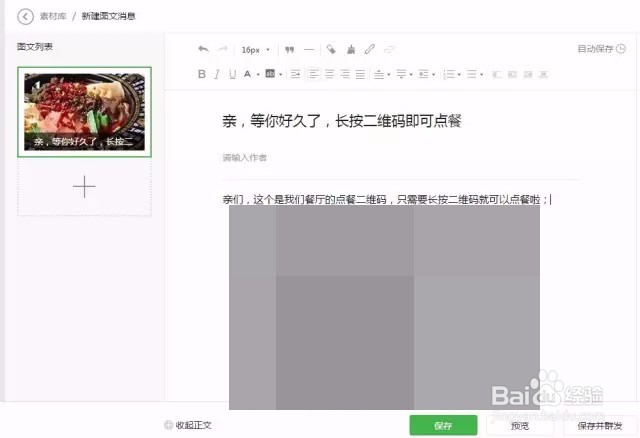This screenshot has height=438, width=640.
Task: Click the green 保存 button
Action: click(443, 426)
